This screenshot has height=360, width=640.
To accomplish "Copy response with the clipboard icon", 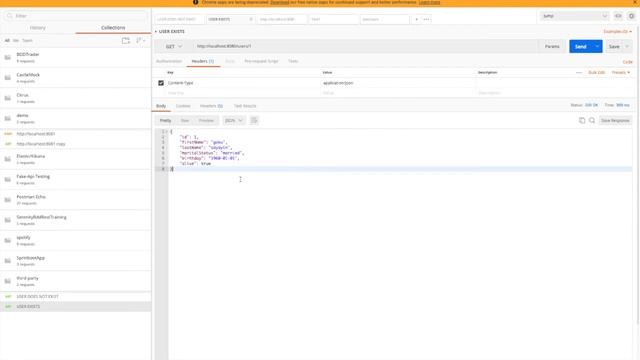I will 582,120.
